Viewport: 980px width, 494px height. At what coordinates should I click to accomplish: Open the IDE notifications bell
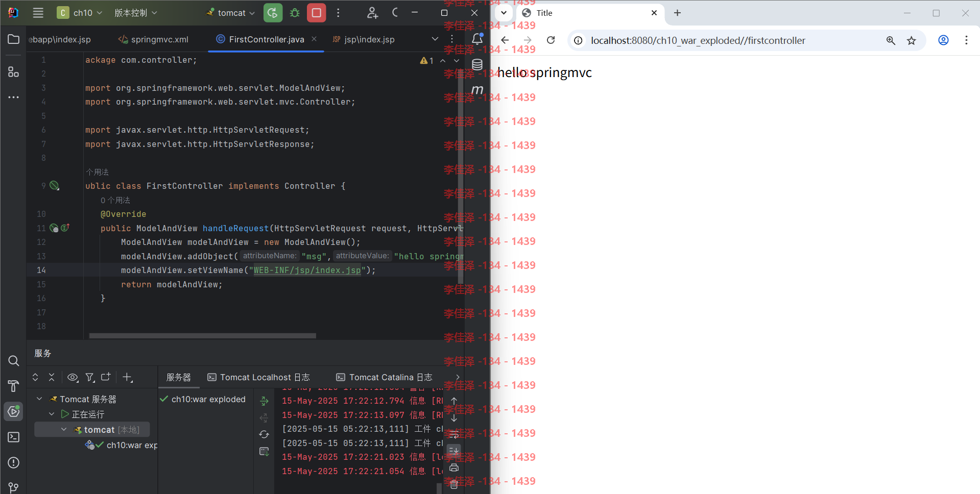tap(477, 39)
